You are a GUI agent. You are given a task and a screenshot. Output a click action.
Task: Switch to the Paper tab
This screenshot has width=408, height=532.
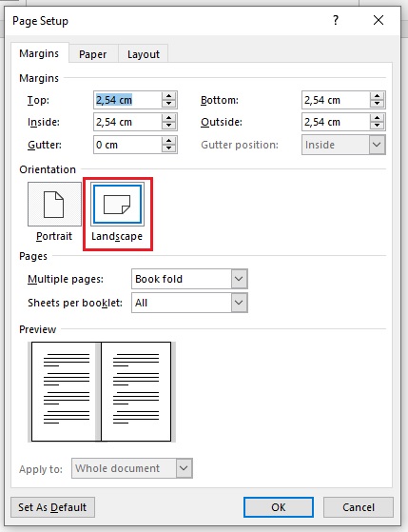click(92, 54)
